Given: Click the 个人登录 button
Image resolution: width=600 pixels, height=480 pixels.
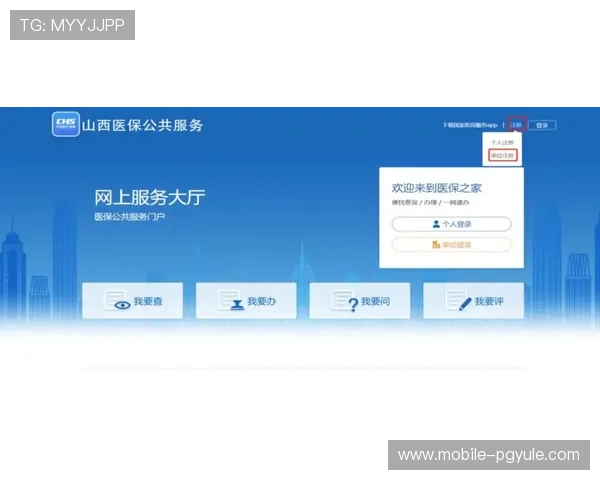Looking at the screenshot, I should click(x=452, y=224).
